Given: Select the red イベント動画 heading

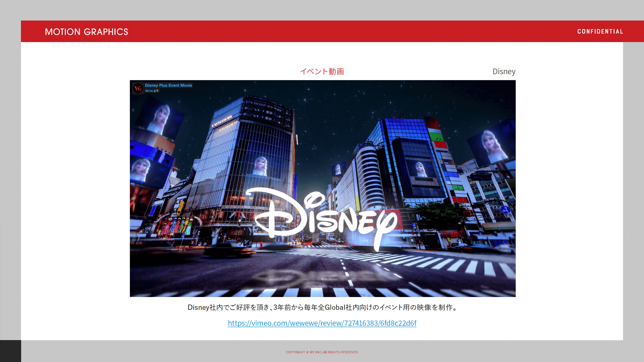Looking at the screenshot, I should (x=322, y=71).
